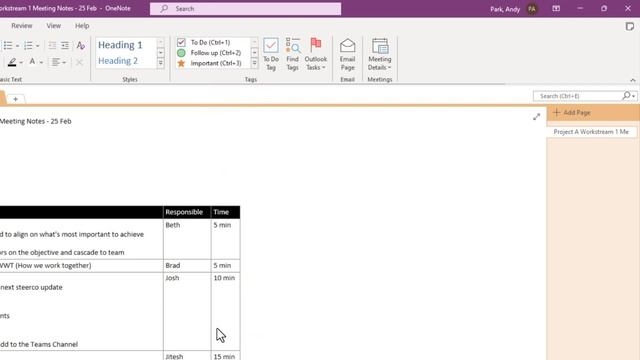
Task: Apply the text highlight color
Action: pyautogui.click(x=12, y=62)
